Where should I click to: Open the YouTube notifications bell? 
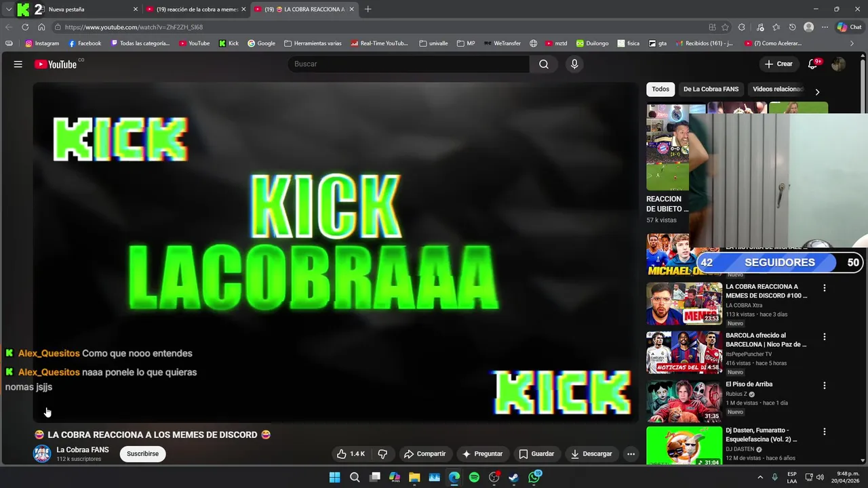click(813, 64)
